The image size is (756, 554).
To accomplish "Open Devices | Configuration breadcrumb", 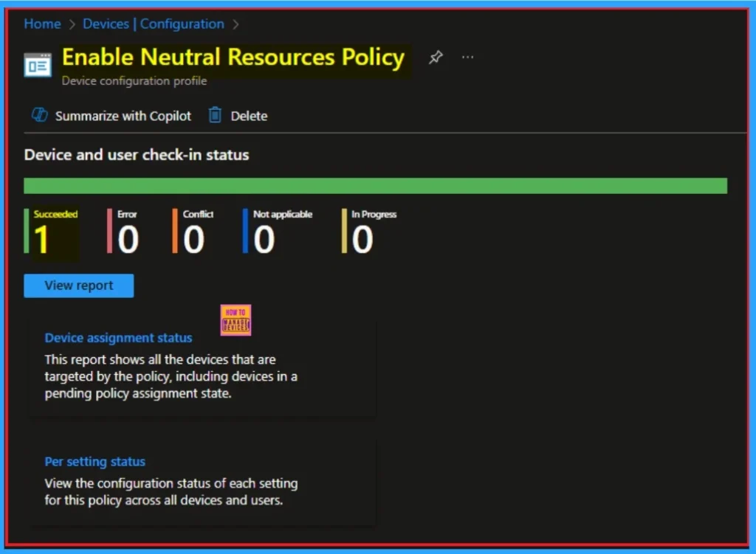I will pos(153,24).
